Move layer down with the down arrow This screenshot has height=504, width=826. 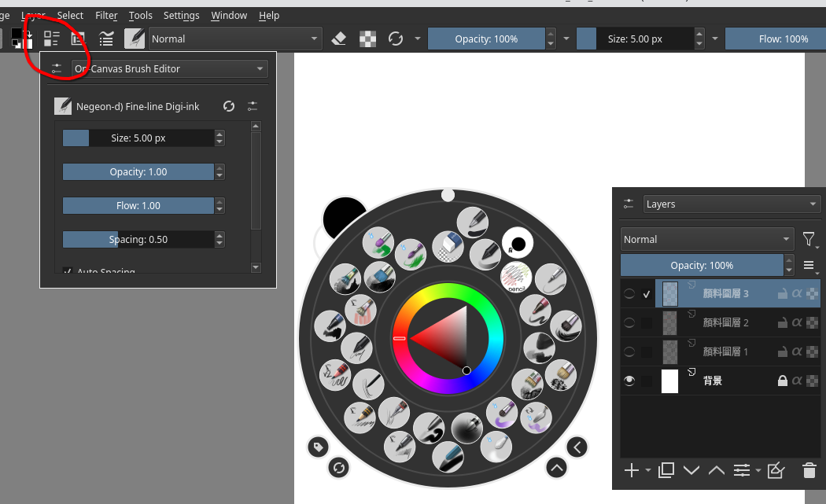[x=691, y=470]
